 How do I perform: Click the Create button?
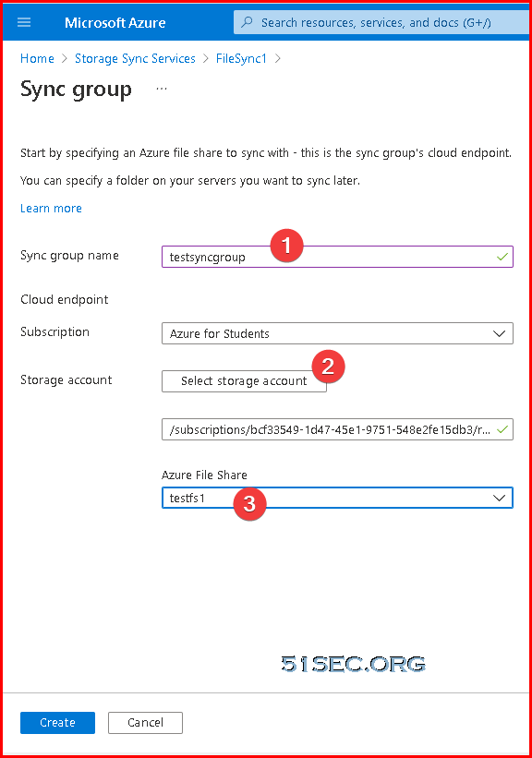click(x=57, y=723)
